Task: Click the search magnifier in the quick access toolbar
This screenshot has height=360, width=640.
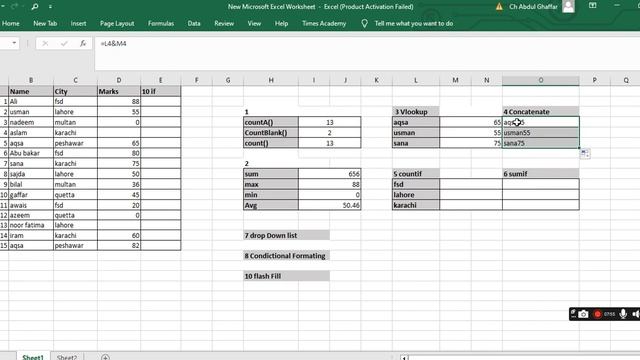Action: click(x=35, y=7)
